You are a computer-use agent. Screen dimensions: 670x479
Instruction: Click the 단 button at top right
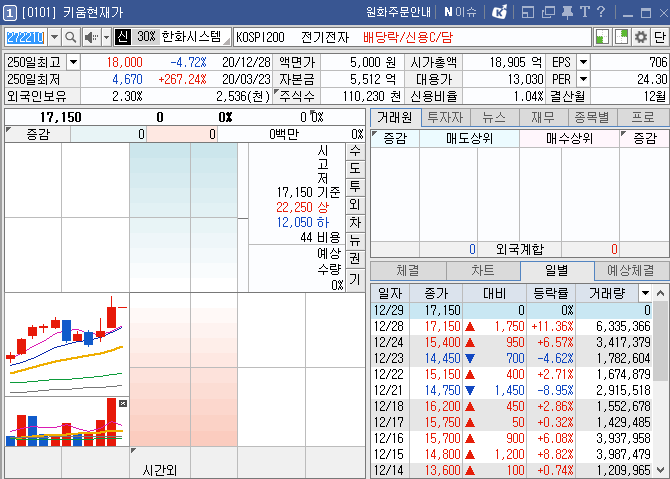coord(659,37)
